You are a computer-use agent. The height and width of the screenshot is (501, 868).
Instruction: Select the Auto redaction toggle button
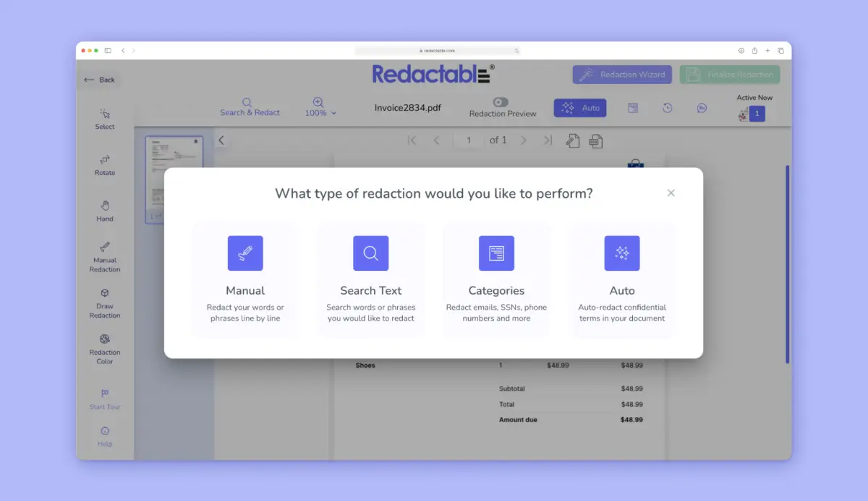pyautogui.click(x=579, y=107)
